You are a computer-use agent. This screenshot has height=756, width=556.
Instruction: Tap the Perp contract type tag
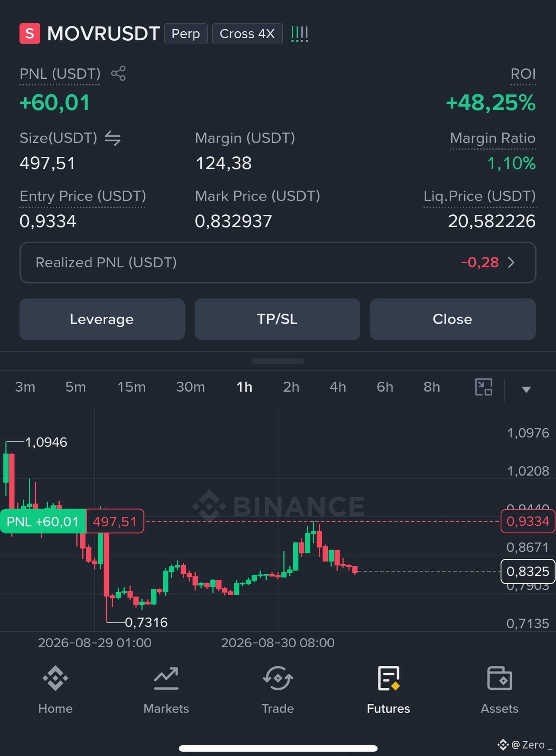coord(186,34)
